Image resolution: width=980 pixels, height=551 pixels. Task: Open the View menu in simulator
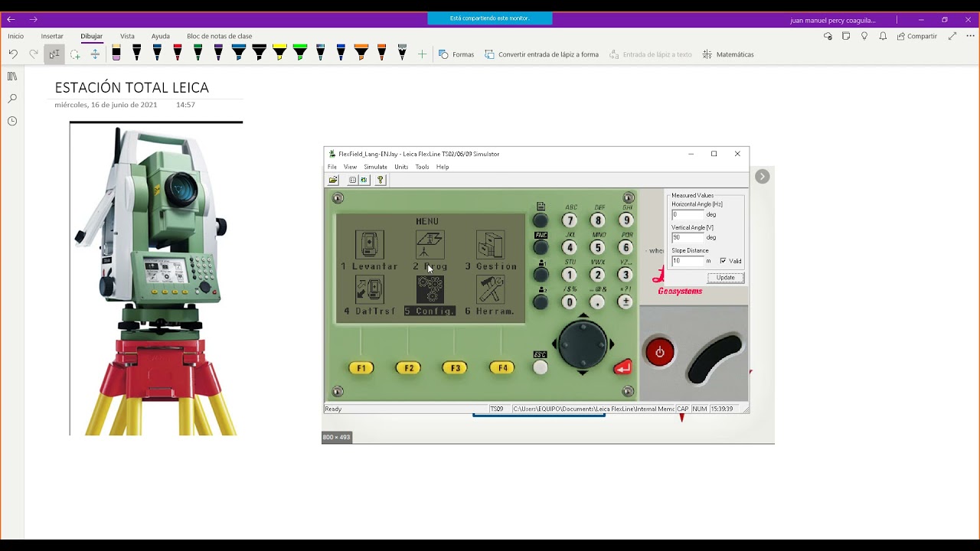pos(350,167)
